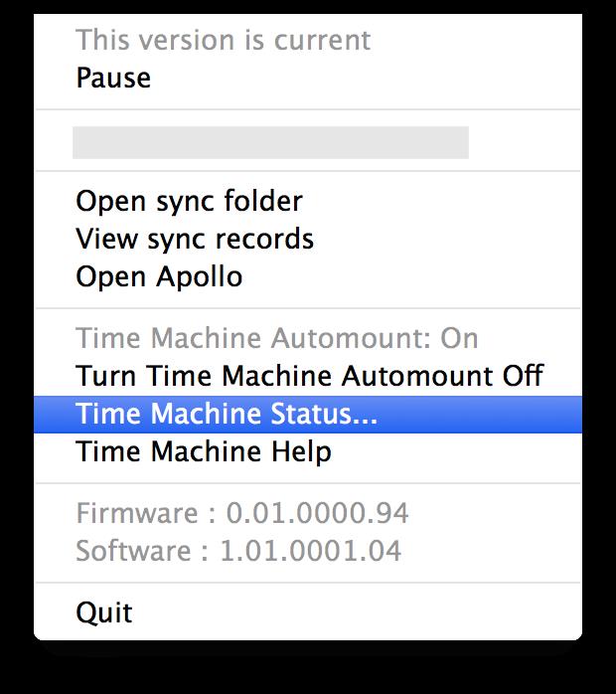This screenshot has height=694, width=616.
Task: Click the grayed 'This version is current' label
Action: point(224,41)
